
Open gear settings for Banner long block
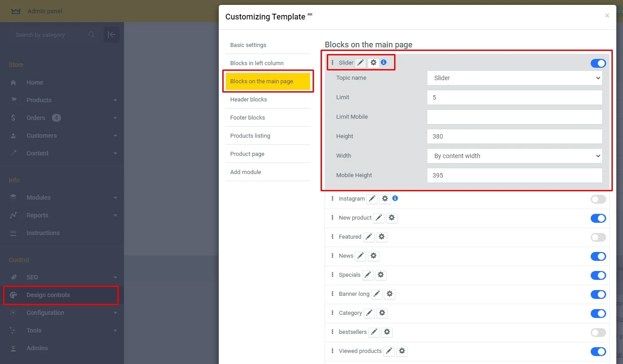coord(389,294)
